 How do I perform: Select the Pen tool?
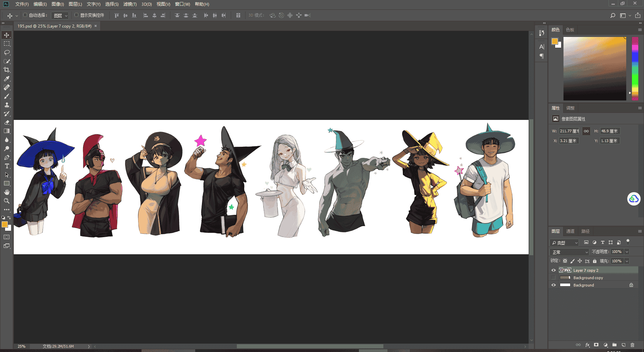(x=7, y=157)
